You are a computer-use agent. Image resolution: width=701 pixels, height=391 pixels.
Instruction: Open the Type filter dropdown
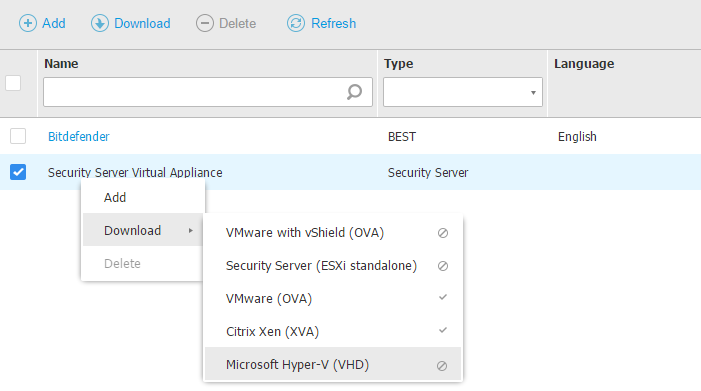tap(463, 92)
